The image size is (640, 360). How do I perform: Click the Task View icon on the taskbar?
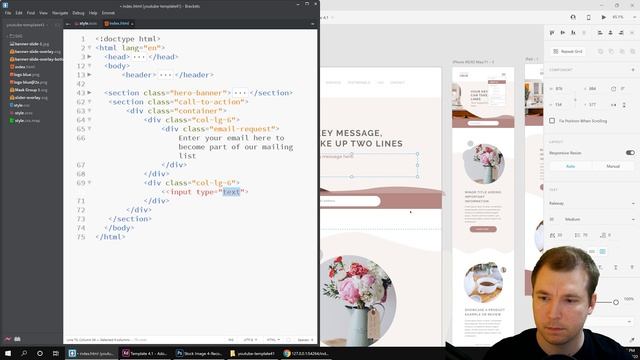click(x=56, y=353)
